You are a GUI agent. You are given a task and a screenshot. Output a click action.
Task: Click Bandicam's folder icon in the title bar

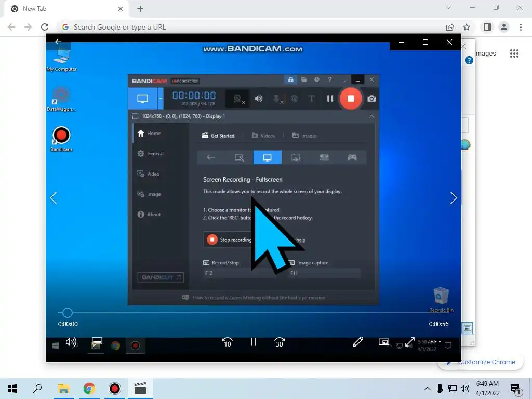pos(303,79)
